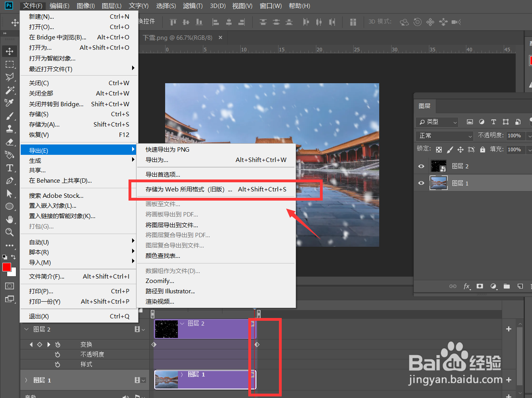Select the Move tool
The height and width of the screenshot is (398, 532).
pyautogui.click(x=9, y=51)
